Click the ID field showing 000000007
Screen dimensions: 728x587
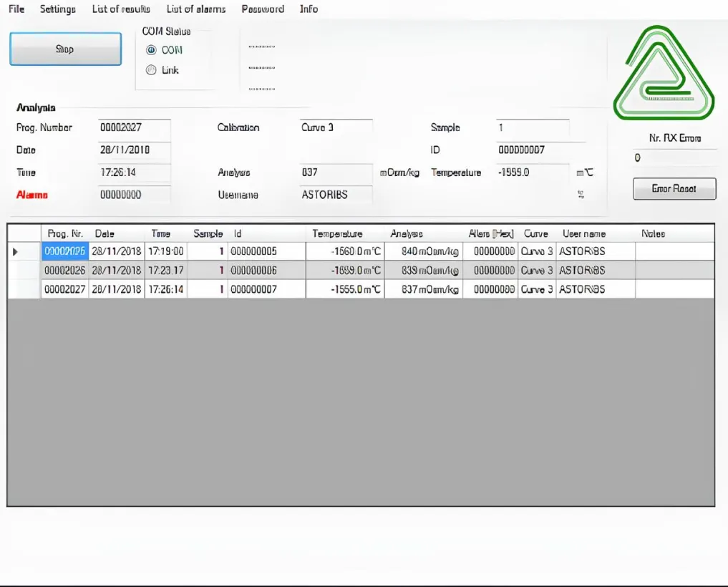click(x=532, y=150)
